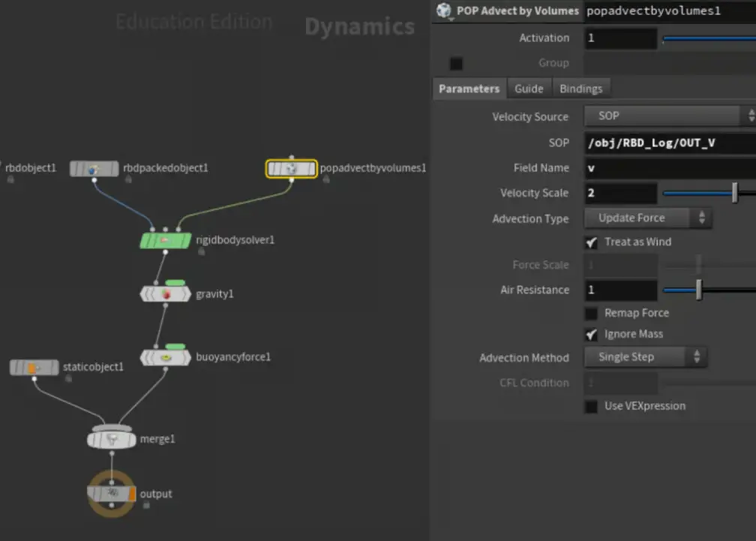Select the merge1 node icon
This screenshot has height=541, width=756.
(x=112, y=440)
